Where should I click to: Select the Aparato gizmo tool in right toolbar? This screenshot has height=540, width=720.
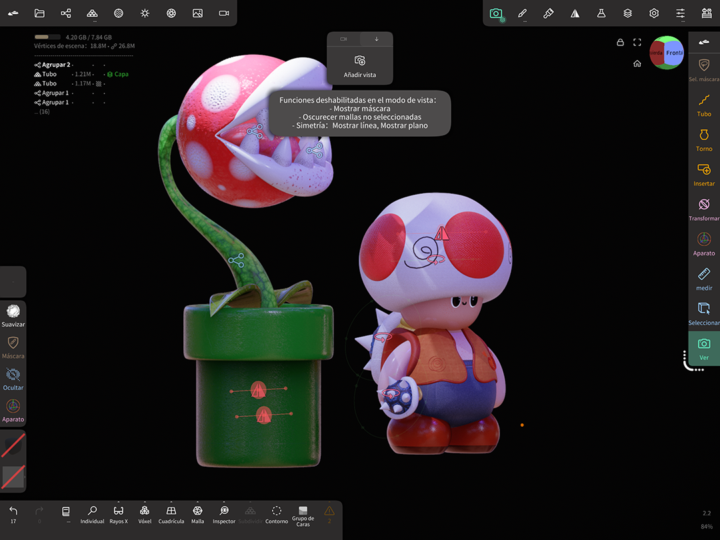[704, 244]
